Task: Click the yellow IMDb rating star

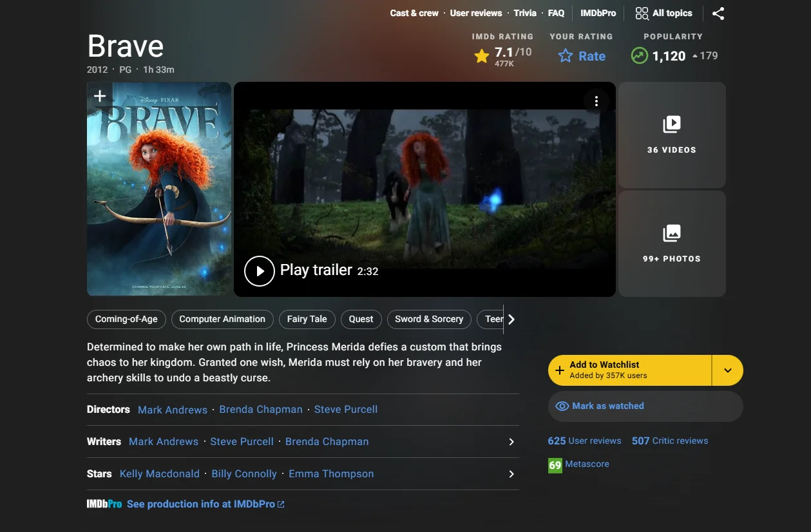Action: tap(481, 56)
